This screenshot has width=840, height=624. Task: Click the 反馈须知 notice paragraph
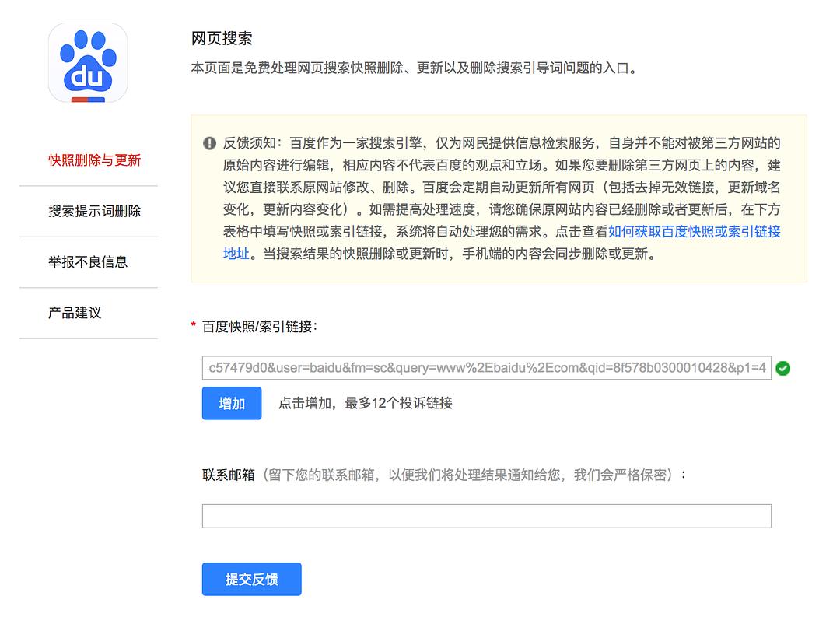point(502,198)
